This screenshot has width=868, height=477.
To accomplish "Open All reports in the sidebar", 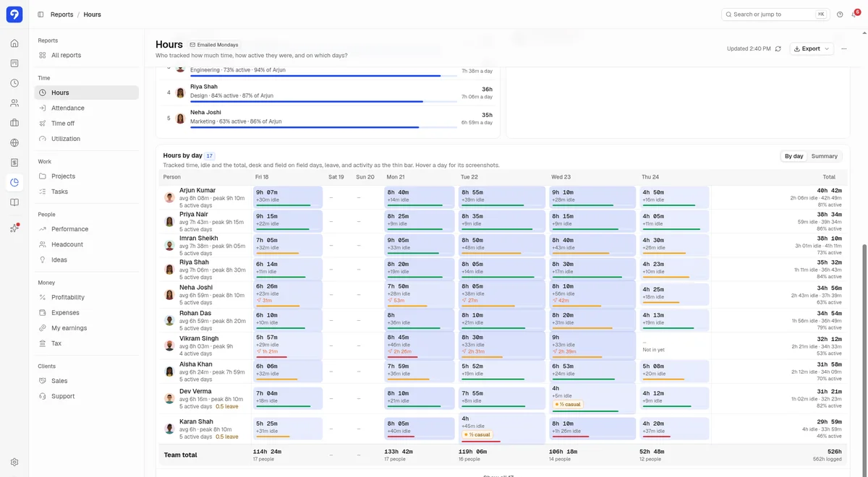I will pos(86,55).
